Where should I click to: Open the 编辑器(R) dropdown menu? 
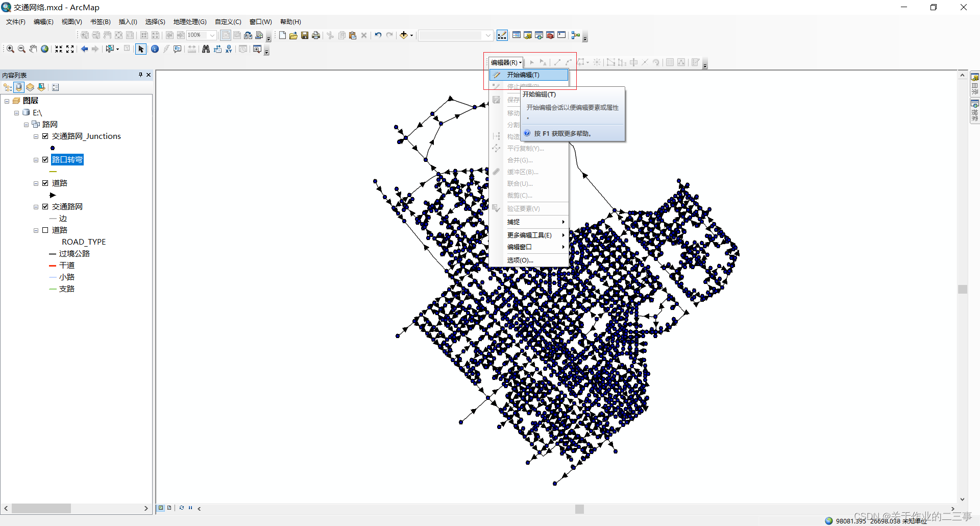pos(506,62)
